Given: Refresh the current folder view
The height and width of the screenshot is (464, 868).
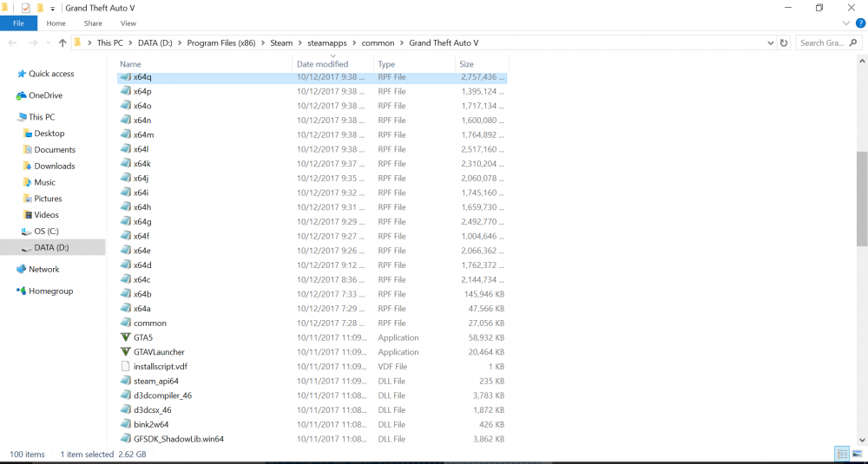Looking at the screenshot, I should (x=784, y=43).
